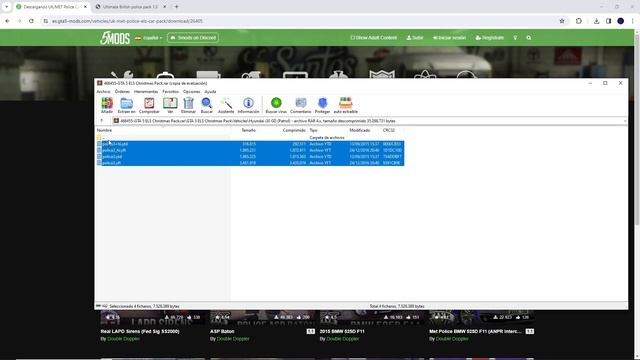Open Real LAPD Sirens mod link
Image resolution: width=640 pixels, height=360 pixels.
point(140,331)
